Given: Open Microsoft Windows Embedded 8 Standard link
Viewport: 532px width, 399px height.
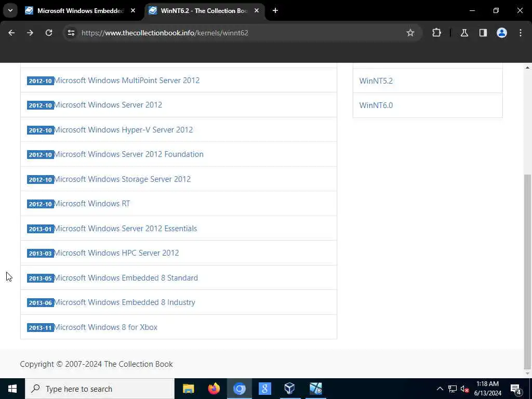Looking at the screenshot, I should click(x=126, y=278).
